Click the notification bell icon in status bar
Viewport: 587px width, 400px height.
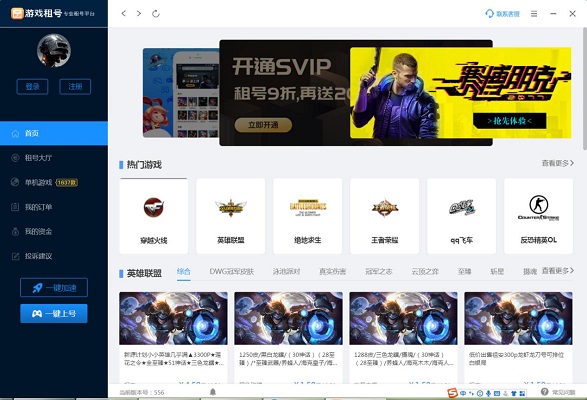tap(213, 392)
